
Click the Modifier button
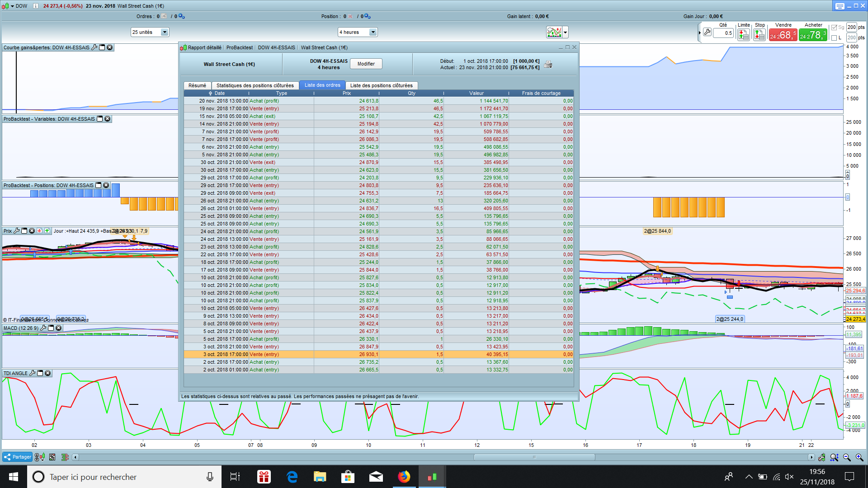click(x=366, y=64)
